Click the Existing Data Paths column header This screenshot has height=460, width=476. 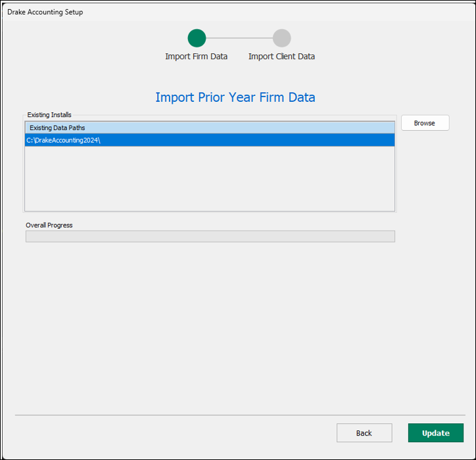point(210,127)
